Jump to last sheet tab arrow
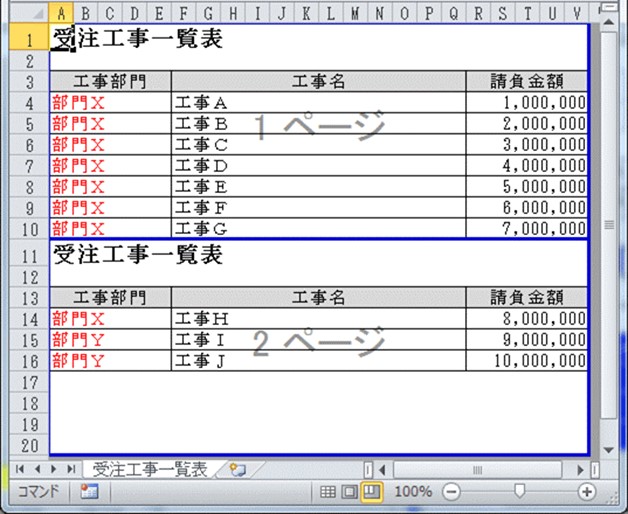 pos(71,469)
